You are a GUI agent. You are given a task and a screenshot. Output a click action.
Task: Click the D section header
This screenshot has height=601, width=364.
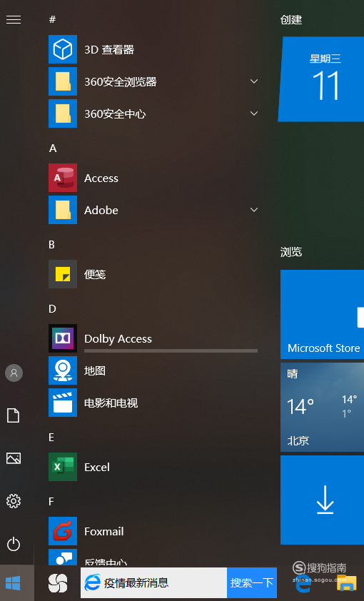pos(53,309)
